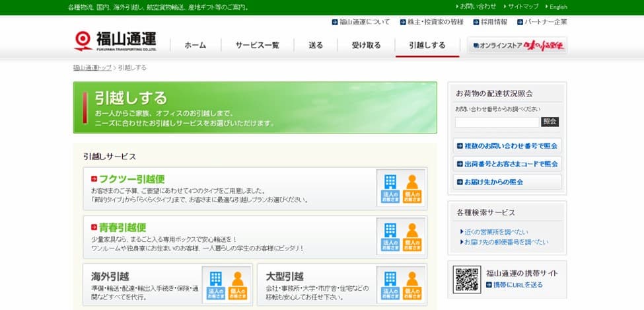
Task: Open パートナー企業 link
Action: [546, 22]
